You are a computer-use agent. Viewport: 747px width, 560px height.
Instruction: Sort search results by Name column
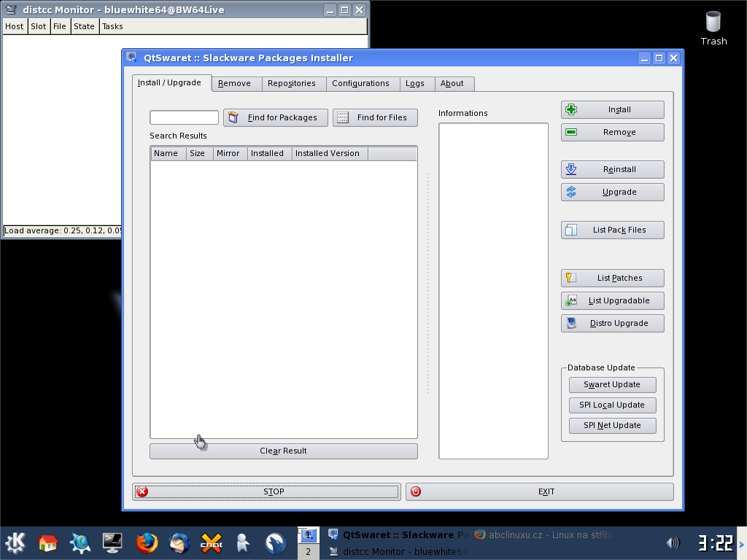pos(169,153)
